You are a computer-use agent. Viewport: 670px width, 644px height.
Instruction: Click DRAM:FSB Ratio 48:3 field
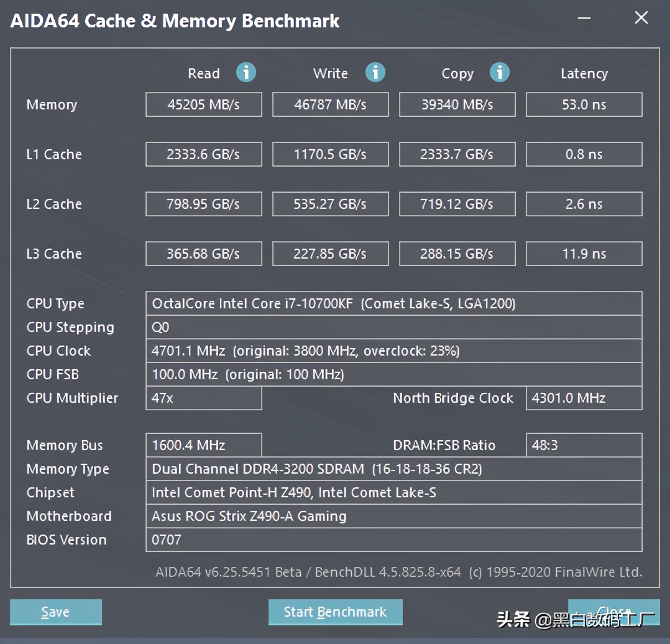(x=584, y=445)
